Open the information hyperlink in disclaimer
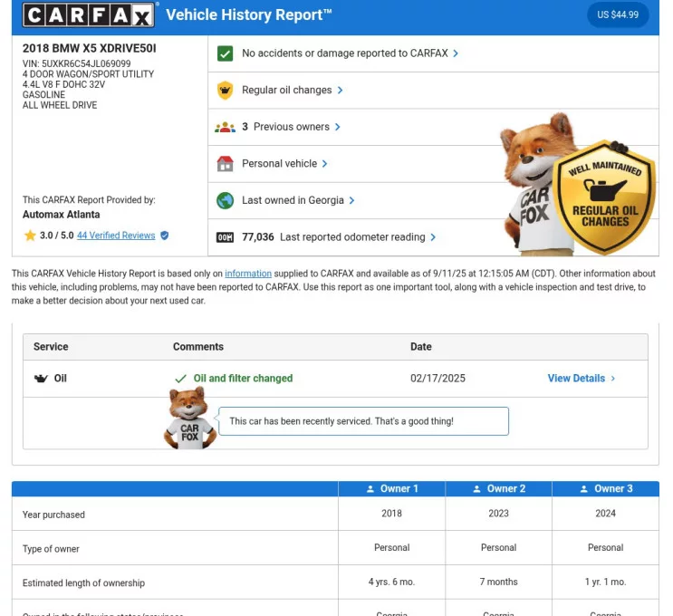The image size is (673, 616). pyautogui.click(x=248, y=274)
